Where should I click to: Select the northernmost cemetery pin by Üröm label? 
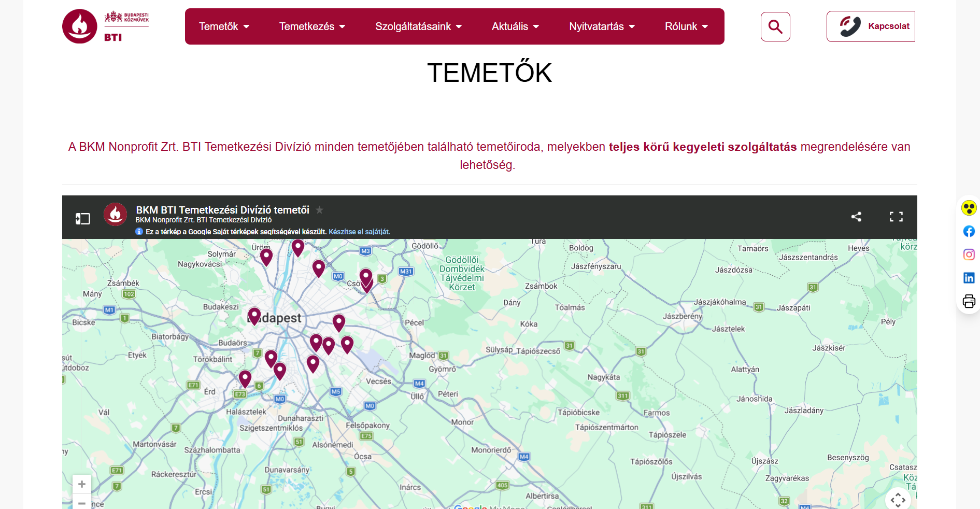[298, 247]
